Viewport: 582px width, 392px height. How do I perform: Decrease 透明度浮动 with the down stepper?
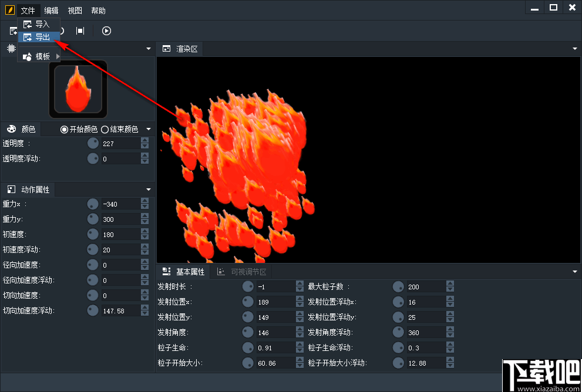coord(144,161)
